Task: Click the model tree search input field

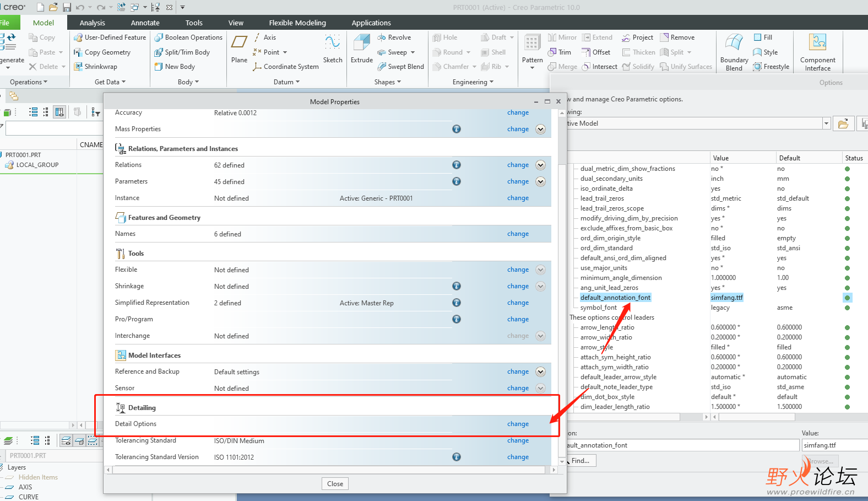Action: [x=53, y=129]
